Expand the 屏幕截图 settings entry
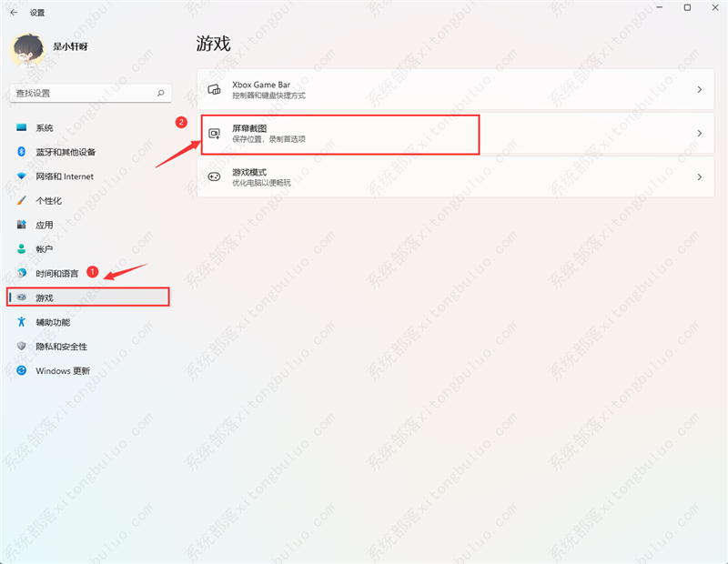Image resolution: width=728 pixels, height=564 pixels. tap(455, 134)
